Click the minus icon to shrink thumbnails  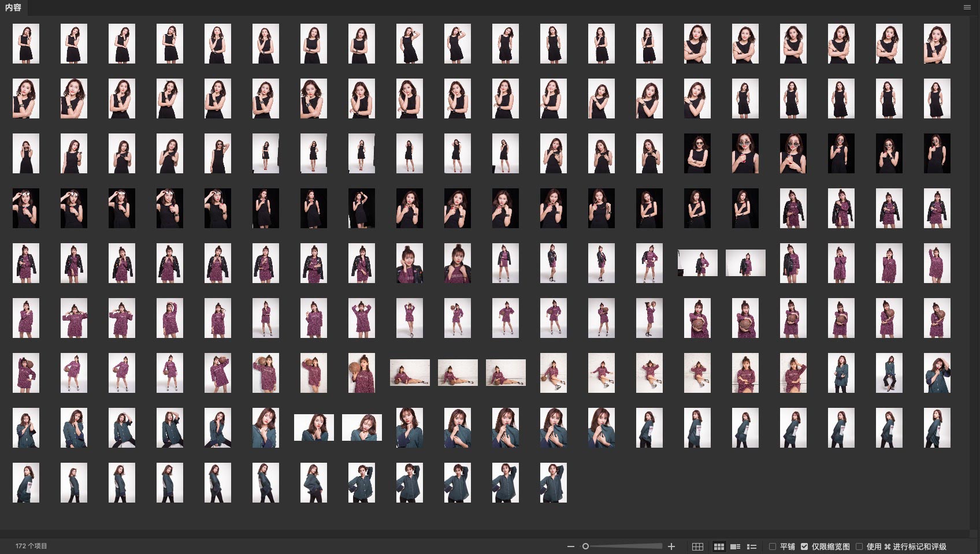coord(571,546)
